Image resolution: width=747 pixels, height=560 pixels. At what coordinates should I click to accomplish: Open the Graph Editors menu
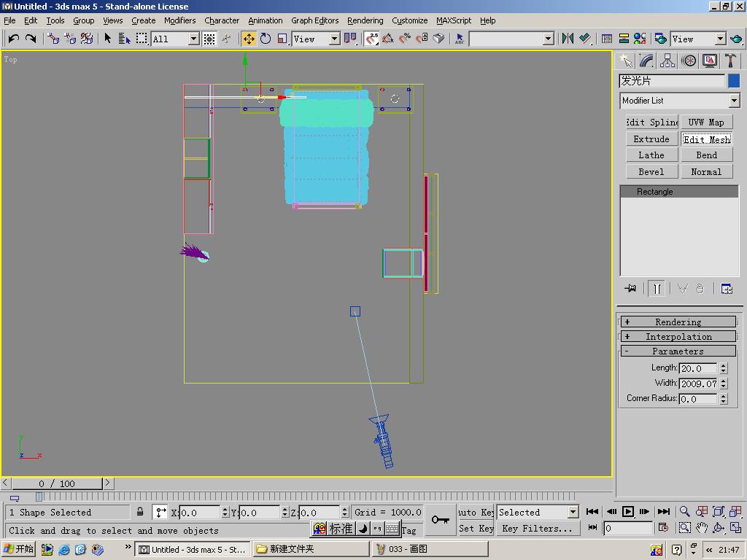(x=314, y=20)
